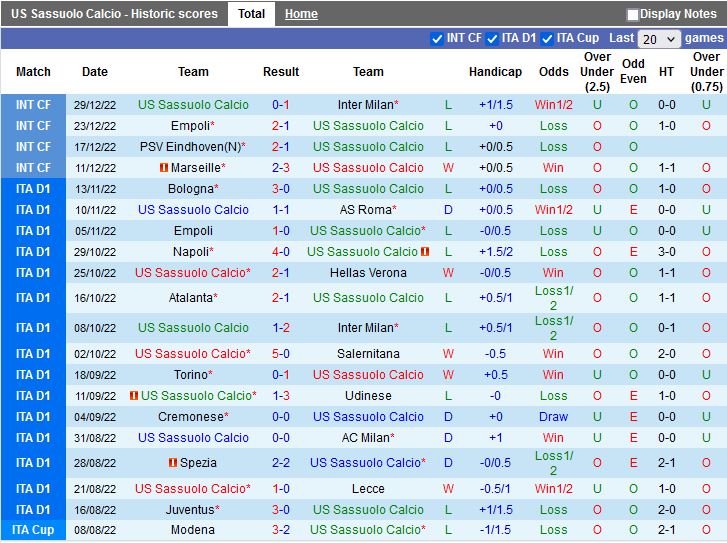The width and height of the screenshot is (727, 543).
Task: Open the Last games count dropdown
Action: click(659, 39)
